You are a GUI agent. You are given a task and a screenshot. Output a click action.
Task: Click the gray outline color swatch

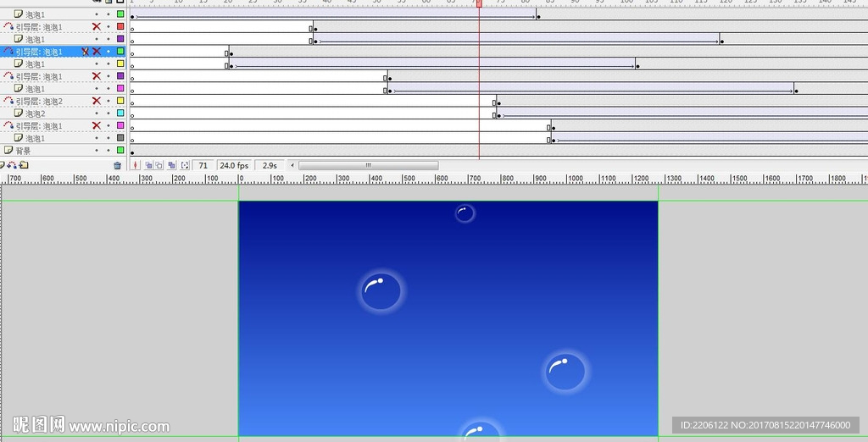[x=120, y=138]
